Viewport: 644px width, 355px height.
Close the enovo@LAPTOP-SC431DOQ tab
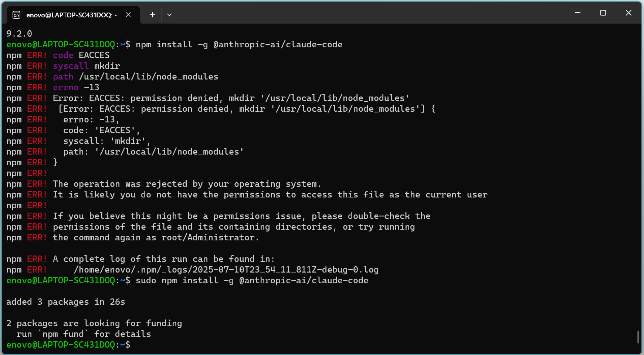tap(128, 15)
